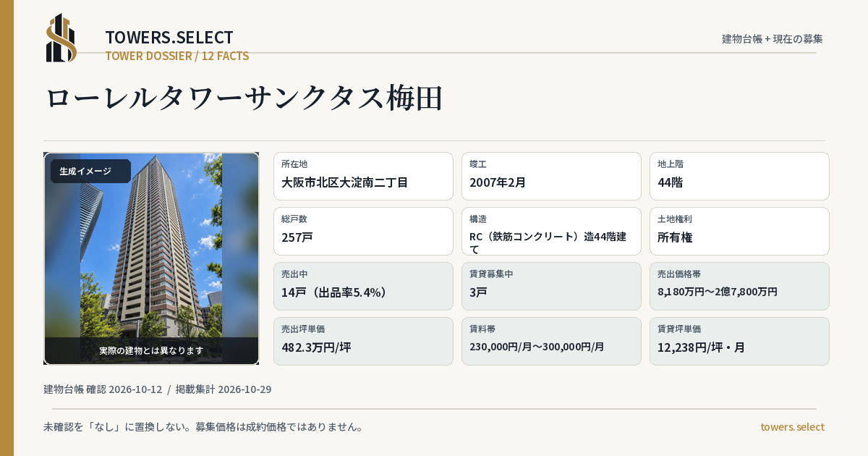Click the tower name 'ローレルタワーサンクタス梅田' heading
This screenshot has height=456, width=868.
click(244, 98)
